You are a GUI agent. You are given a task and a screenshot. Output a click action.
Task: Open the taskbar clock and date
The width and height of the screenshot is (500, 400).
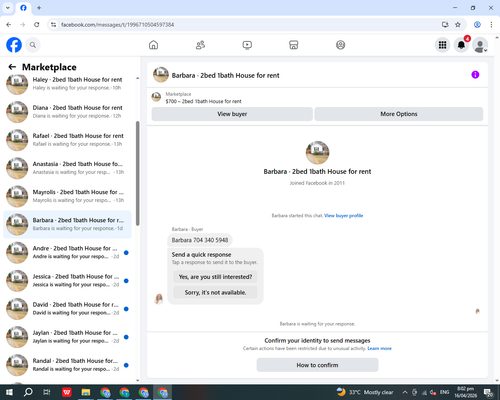pos(465,392)
